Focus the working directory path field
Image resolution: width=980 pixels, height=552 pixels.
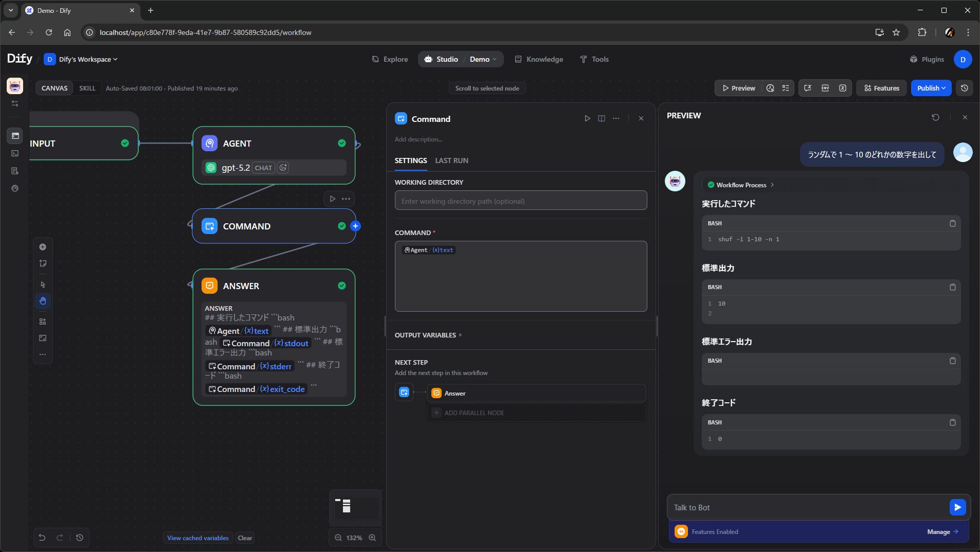point(520,201)
